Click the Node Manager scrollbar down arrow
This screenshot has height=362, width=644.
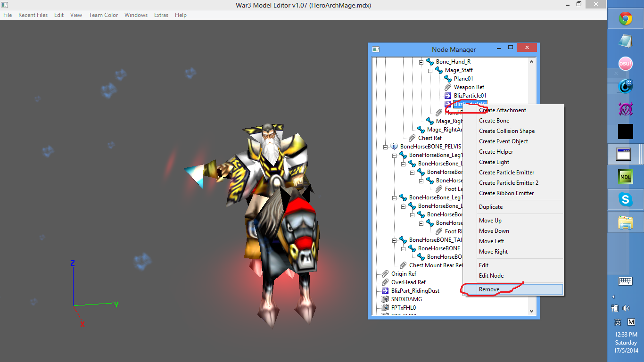[532, 311]
